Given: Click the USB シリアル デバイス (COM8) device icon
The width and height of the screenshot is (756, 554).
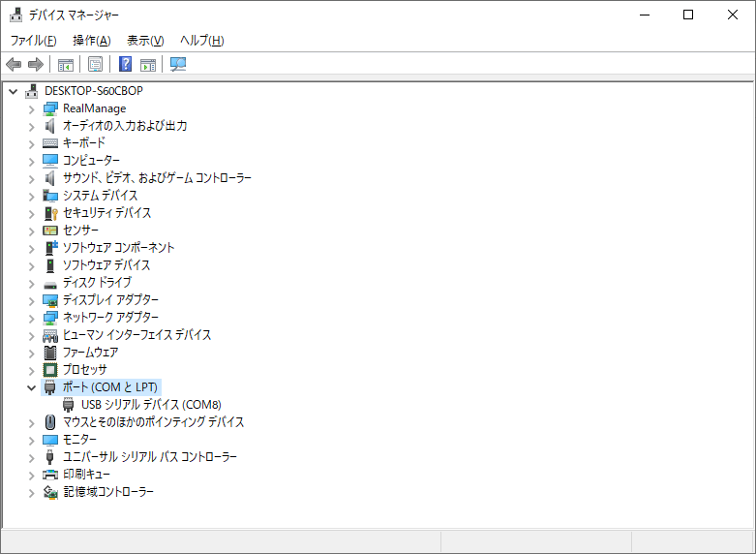Looking at the screenshot, I should tap(69, 405).
